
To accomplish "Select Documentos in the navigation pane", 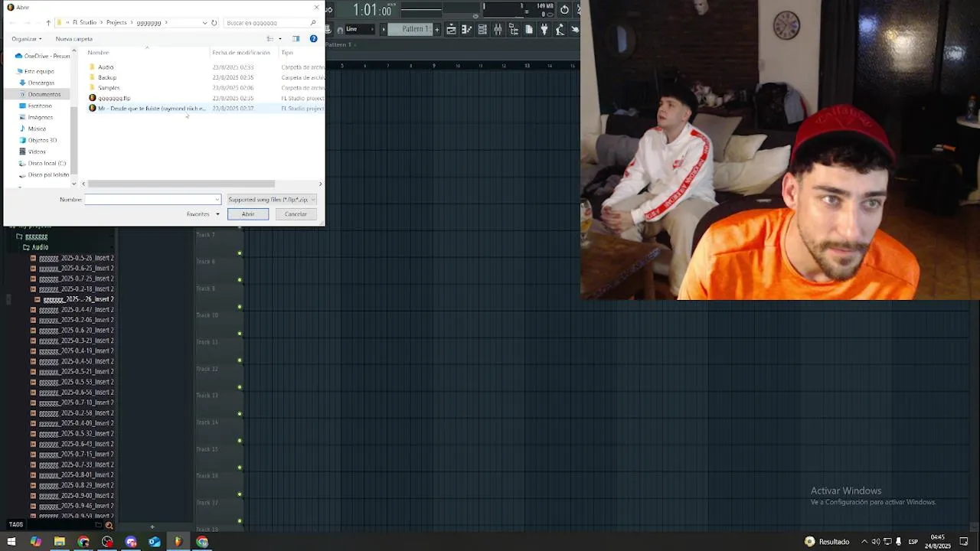I will point(44,94).
